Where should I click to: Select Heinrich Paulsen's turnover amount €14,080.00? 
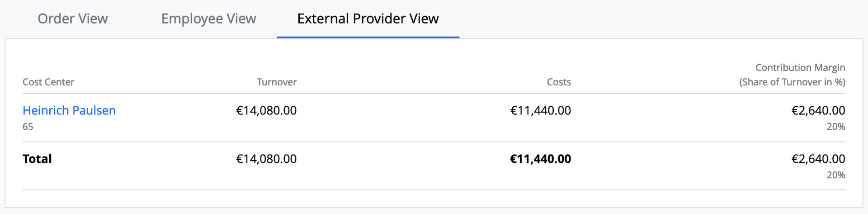tap(266, 110)
